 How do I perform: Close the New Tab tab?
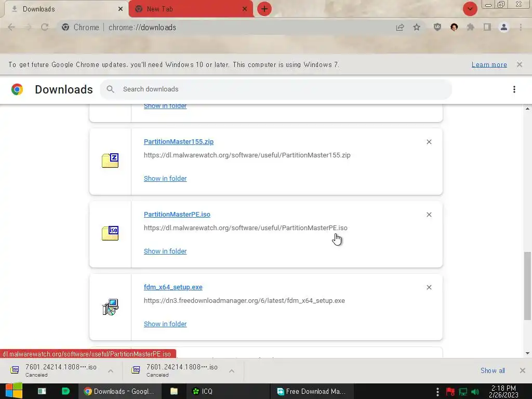coord(245,9)
